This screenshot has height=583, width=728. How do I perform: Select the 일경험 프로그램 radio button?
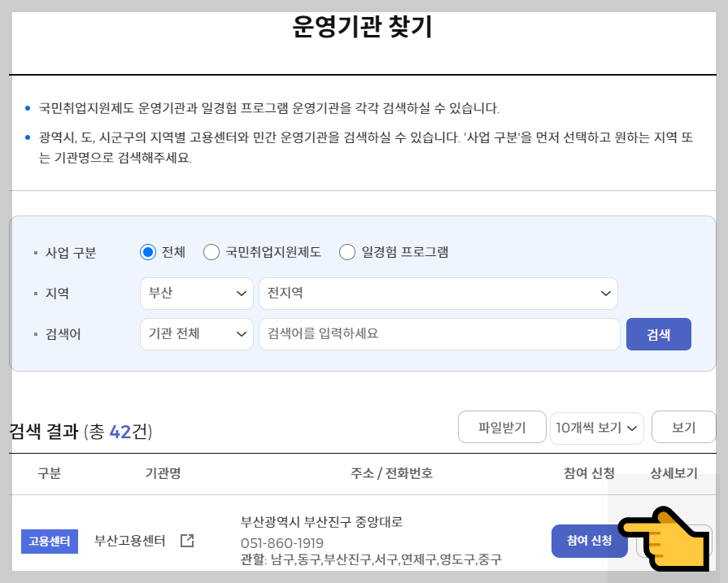pyautogui.click(x=347, y=252)
